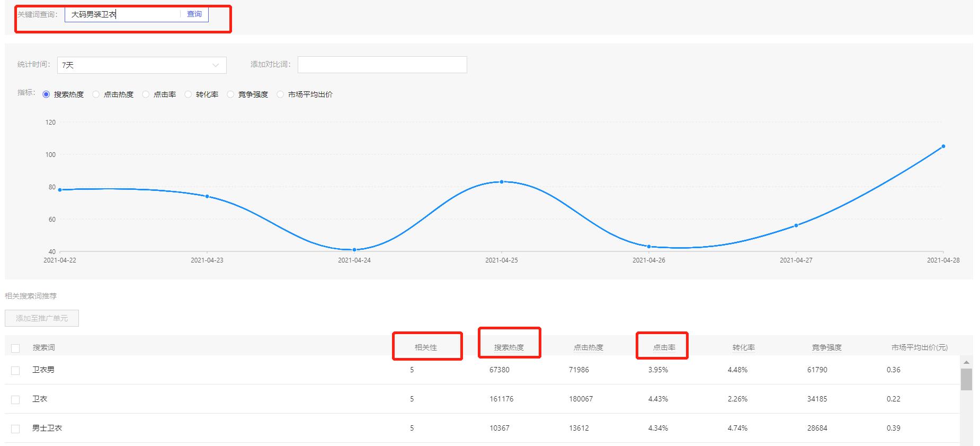Image resolution: width=980 pixels, height=446 pixels.
Task: Select the 竞争强度 radio button
Action: coord(230,94)
